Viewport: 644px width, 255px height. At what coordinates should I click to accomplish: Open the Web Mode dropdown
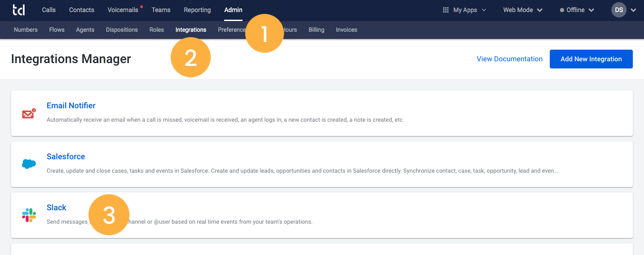click(523, 10)
